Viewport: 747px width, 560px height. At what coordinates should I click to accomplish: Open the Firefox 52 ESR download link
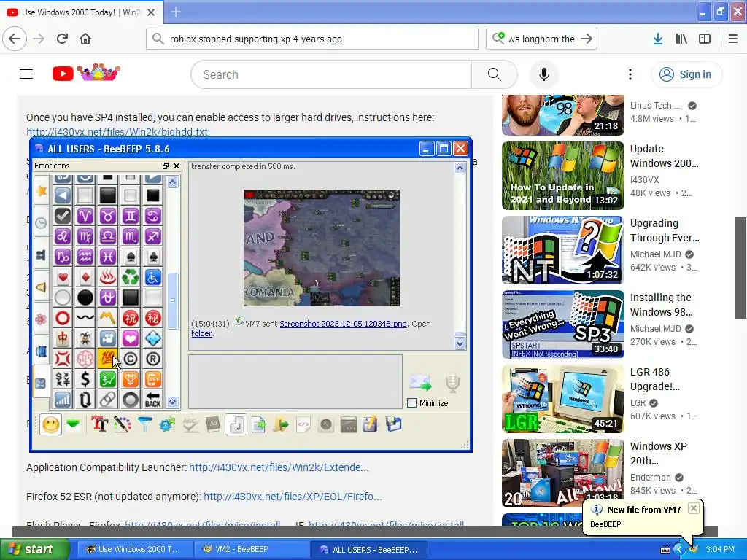[293, 497]
